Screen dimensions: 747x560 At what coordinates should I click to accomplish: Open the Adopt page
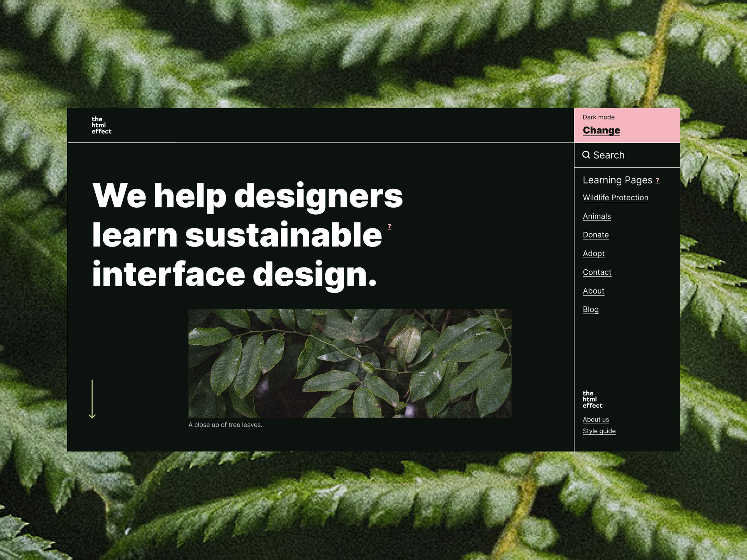coord(593,254)
